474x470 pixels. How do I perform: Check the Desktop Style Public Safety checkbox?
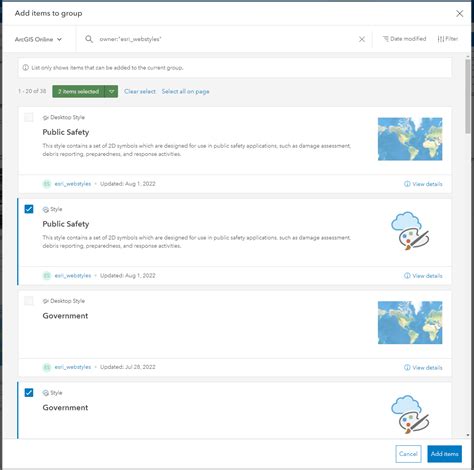[x=29, y=117]
